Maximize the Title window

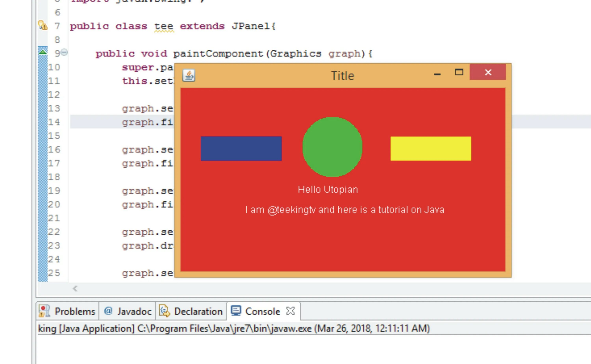tap(459, 72)
